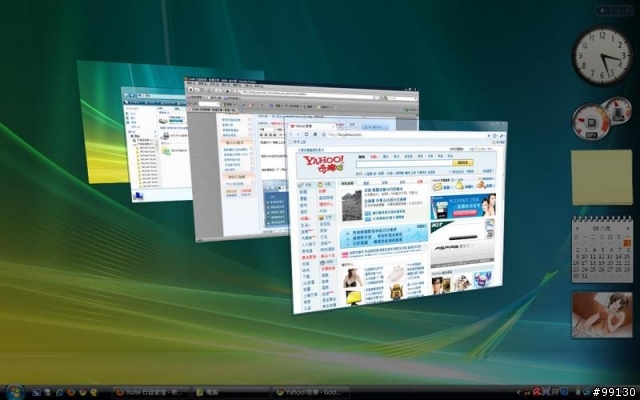Select the Computer explorer window in Flip 3D
This screenshot has width=640, height=400.
[x=157, y=145]
